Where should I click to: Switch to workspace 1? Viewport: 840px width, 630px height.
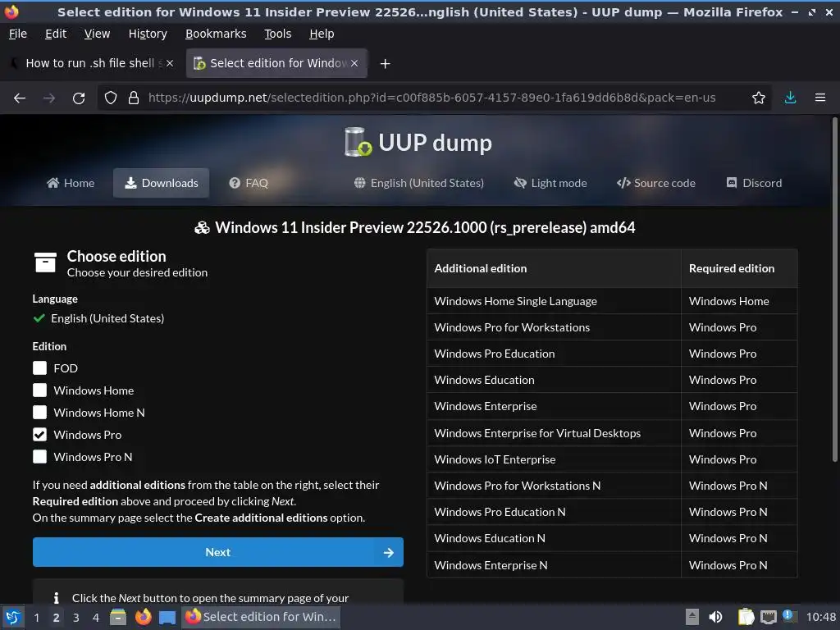(36, 618)
